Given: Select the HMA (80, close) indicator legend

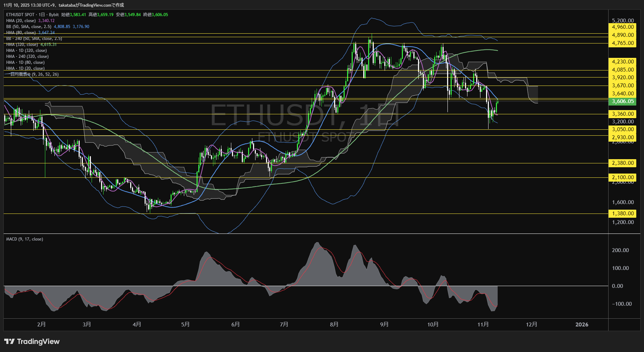Looking at the screenshot, I should (30, 33).
